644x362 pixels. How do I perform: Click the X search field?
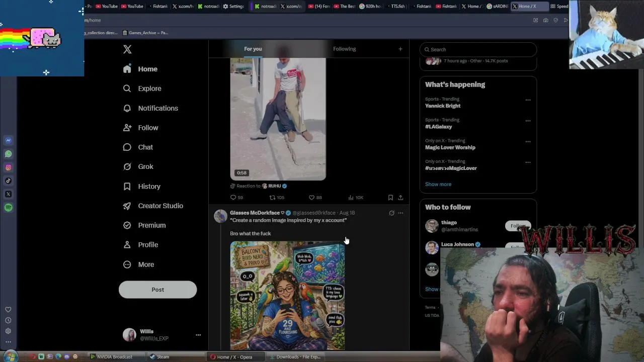[478, 49]
